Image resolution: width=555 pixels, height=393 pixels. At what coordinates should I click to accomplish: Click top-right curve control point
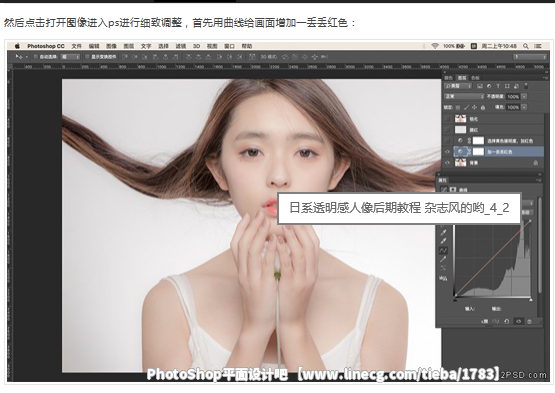coord(530,221)
